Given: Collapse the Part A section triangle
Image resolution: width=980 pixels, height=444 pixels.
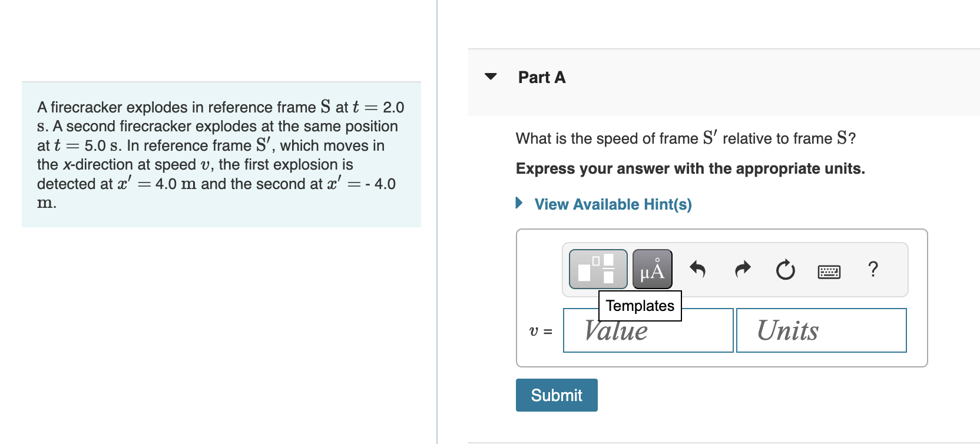Looking at the screenshot, I should pos(491,77).
